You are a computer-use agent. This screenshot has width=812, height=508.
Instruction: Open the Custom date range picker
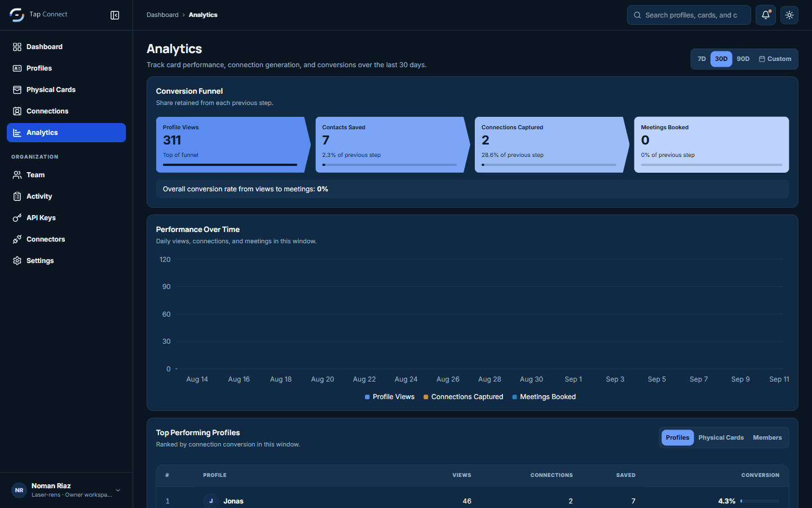coord(775,59)
